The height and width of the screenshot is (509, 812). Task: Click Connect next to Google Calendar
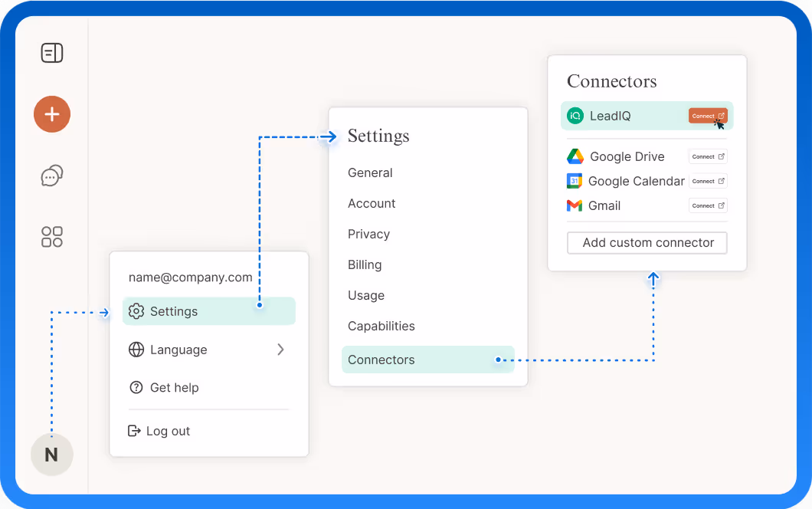[707, 181]
